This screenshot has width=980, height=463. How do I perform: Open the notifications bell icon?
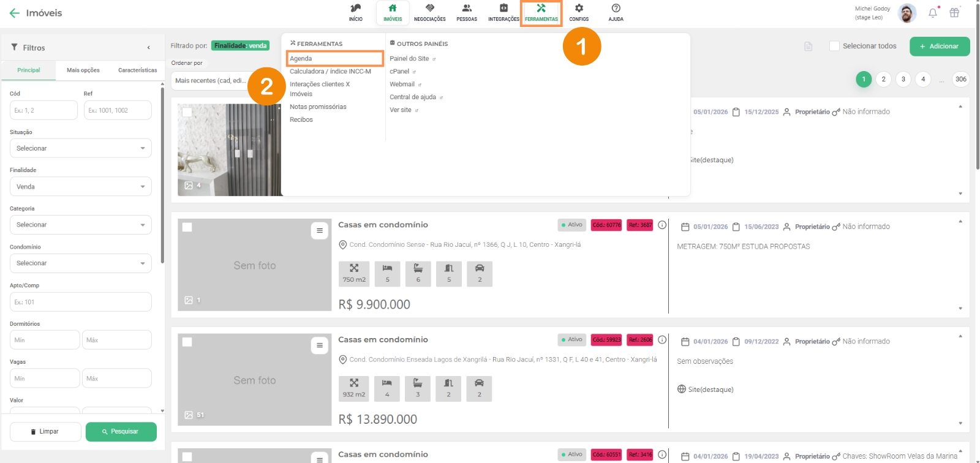[932, 13]
